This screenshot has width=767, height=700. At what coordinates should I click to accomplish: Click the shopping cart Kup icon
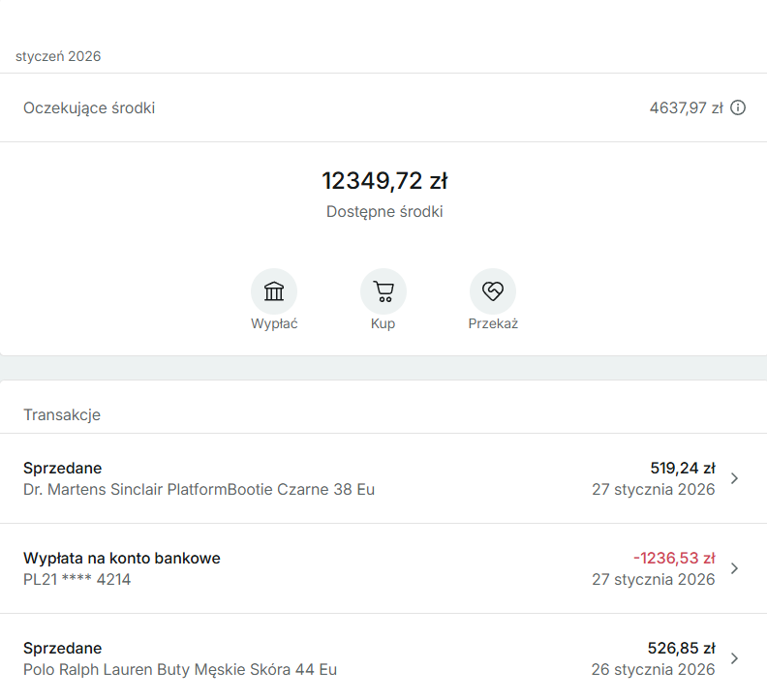point(383,291)
